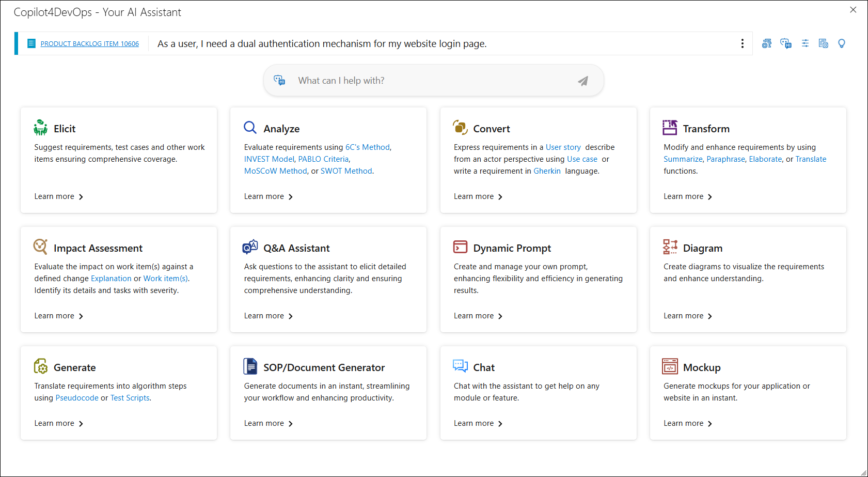The width and height of the screenshot is (868, 477).
Task: Click the Transform card icon
Action: pos(670,128)
